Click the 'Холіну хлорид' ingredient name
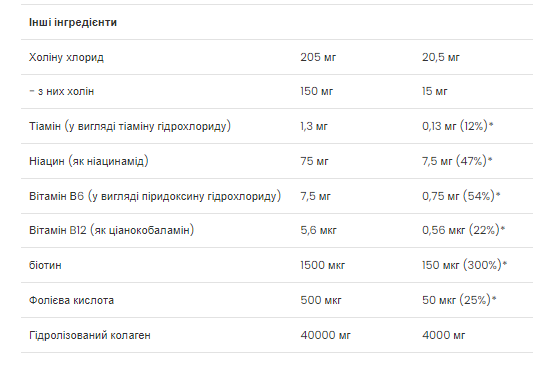This screenshot has width=550, height=371. point(66,57)
